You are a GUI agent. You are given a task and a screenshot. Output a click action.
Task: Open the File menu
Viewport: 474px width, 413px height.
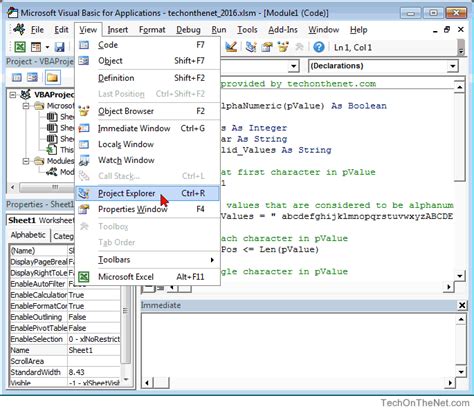(x=37, y=30)
